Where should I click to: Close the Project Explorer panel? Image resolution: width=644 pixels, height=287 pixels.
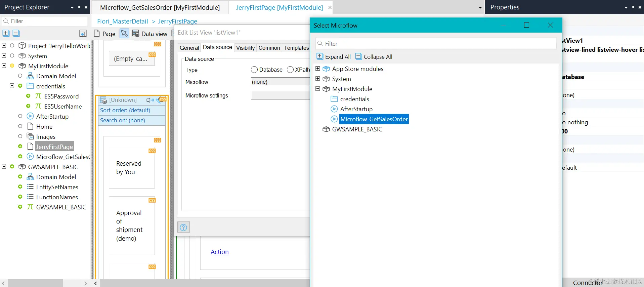click(86, 7)
